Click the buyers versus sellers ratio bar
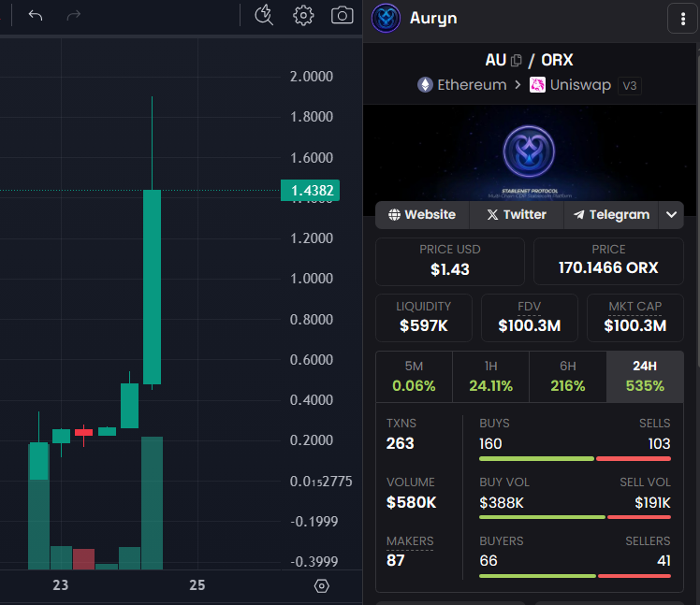 575,576
